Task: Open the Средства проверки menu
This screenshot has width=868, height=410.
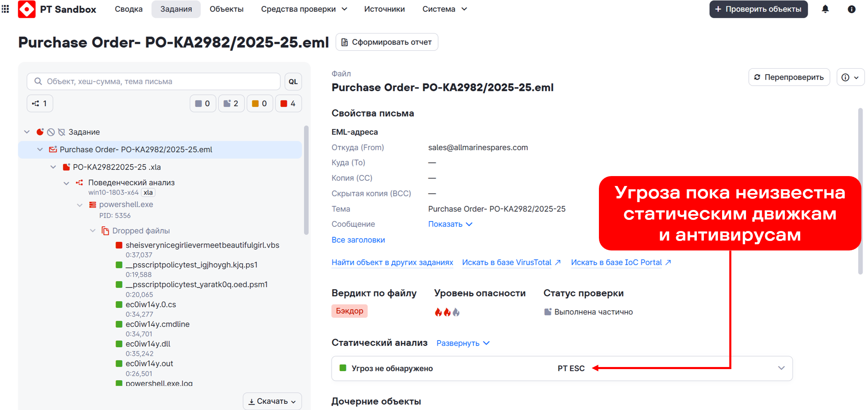Action: tap(304, 9)
